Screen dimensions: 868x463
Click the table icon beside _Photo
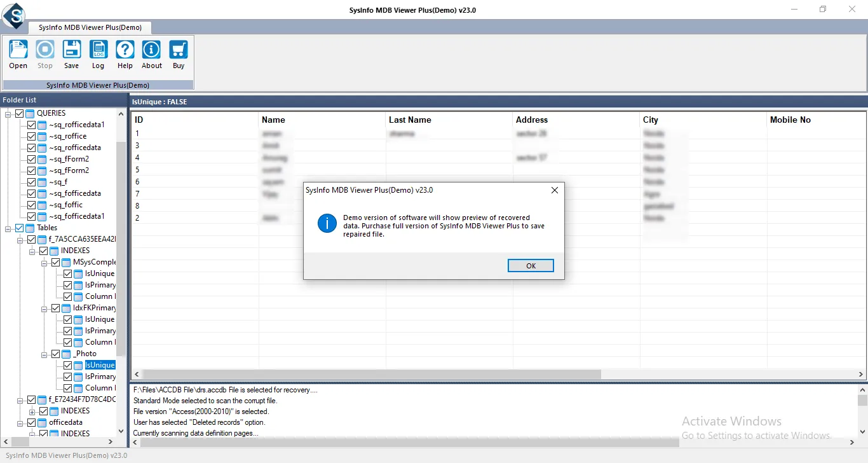point(66,354)
